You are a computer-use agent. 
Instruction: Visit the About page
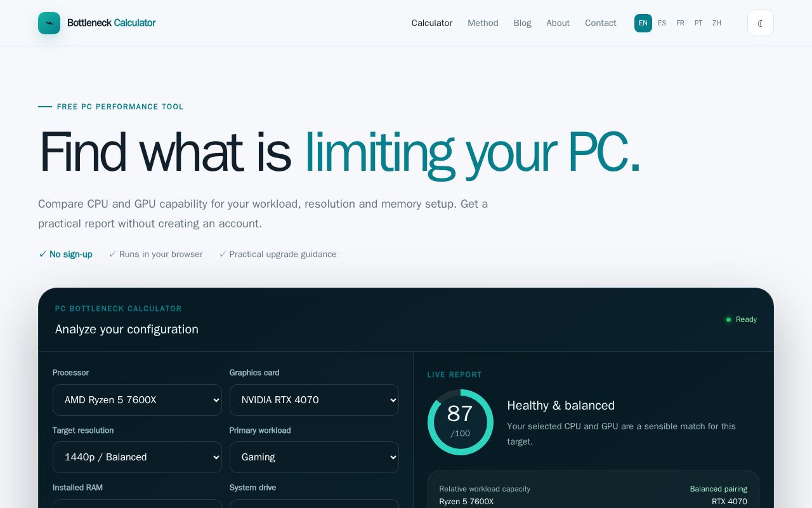pos(558,23)
